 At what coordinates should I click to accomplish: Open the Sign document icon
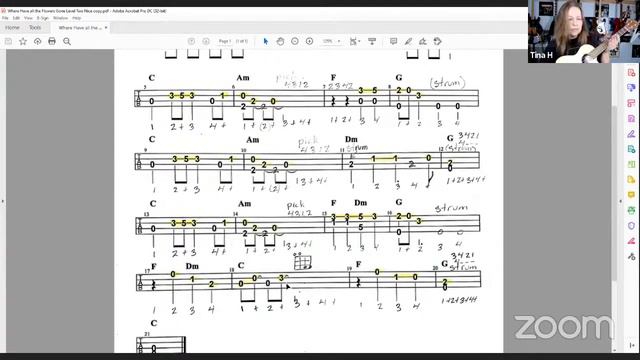click(423, 41)
